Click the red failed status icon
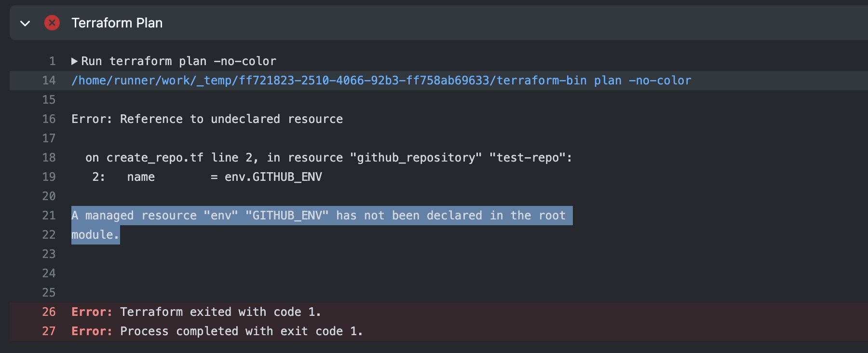The width and height of the screenshot is (868, 353). 52,23
